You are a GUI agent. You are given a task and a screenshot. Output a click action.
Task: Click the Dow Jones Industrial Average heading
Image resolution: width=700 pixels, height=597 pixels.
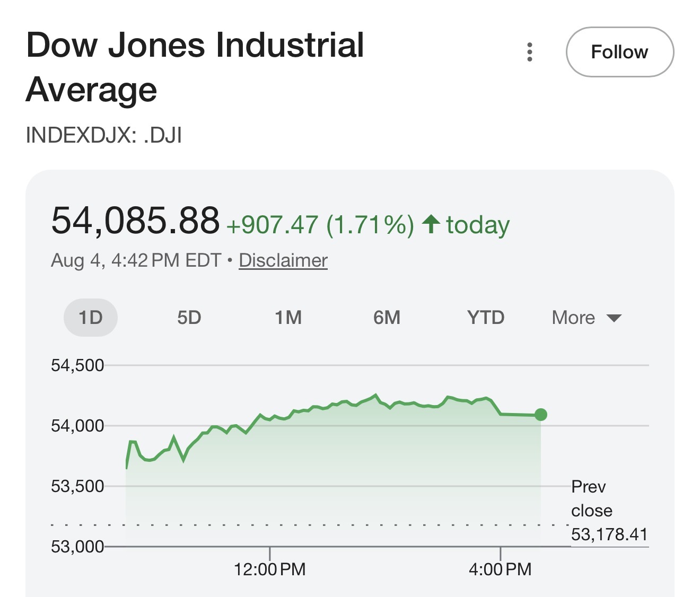click(x=195, y=67)
